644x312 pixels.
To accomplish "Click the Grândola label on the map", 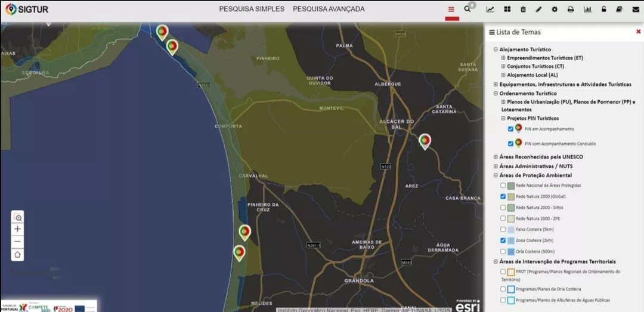I will pos(359,281).
